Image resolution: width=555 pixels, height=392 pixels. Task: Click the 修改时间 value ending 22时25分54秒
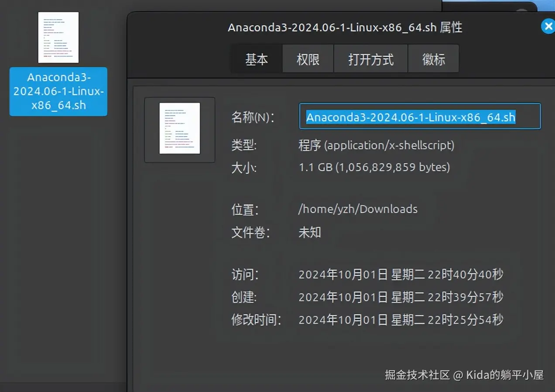(401, 320)
